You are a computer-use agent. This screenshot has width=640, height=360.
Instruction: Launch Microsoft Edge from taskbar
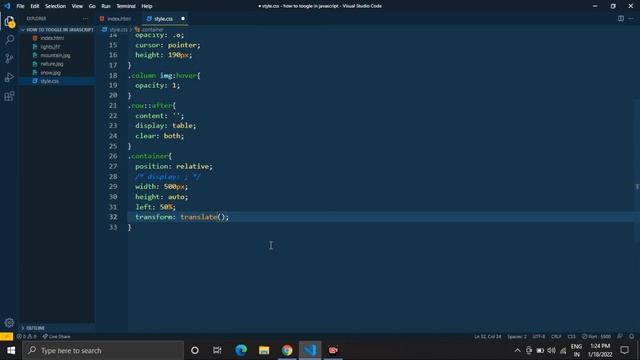[x=241, y=350]
